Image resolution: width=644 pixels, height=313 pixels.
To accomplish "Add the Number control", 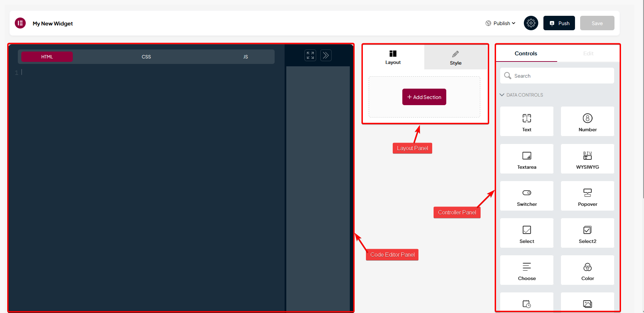I will tap(587, 121).
